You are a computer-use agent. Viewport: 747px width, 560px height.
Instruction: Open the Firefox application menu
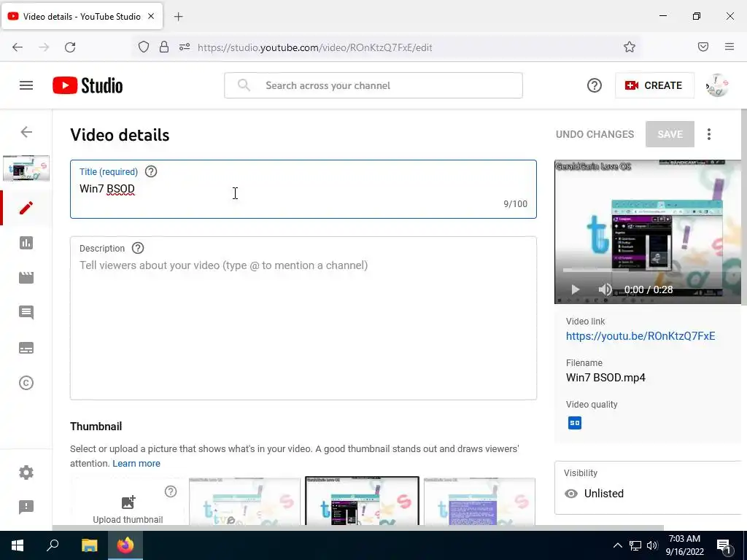click(729, 47)
